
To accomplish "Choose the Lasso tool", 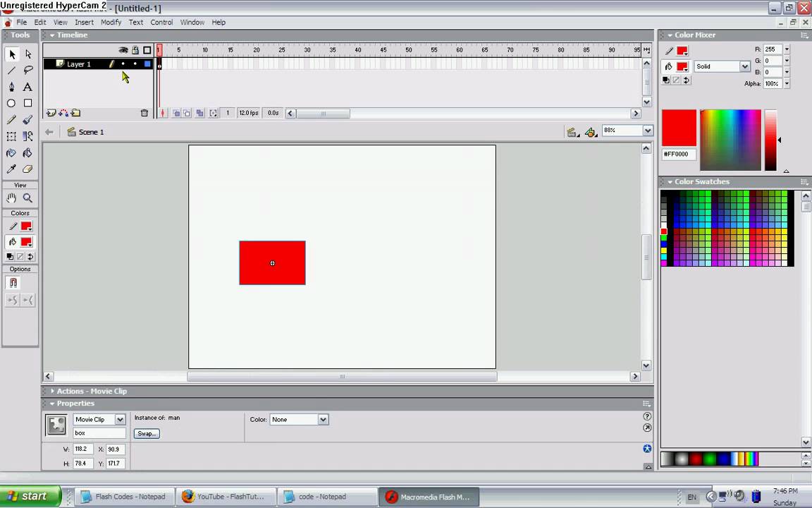I will coord(28,70).
